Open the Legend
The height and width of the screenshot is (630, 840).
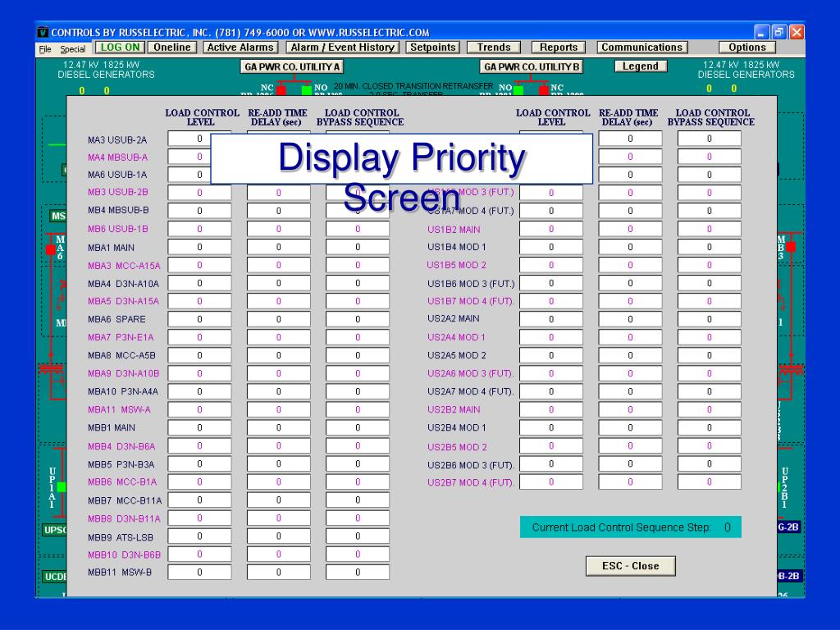(640, 66)
